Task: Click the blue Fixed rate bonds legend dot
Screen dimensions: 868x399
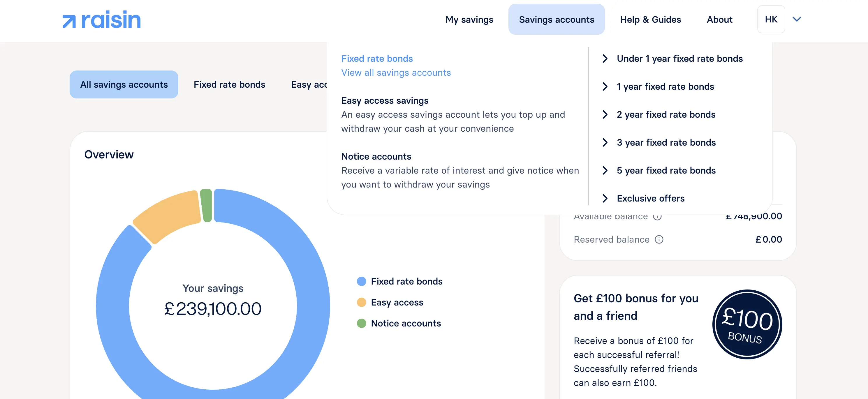Action: coord(361,281)
